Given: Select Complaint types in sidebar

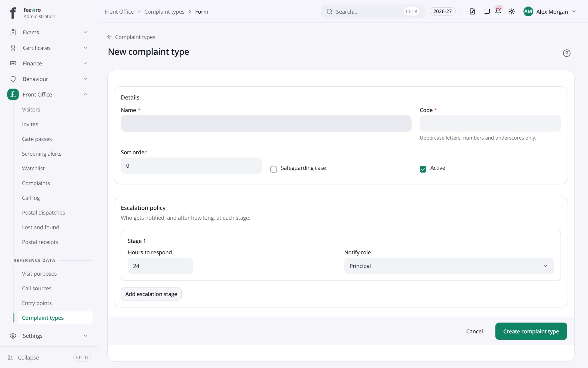Looking at the screenshot, I should (x=55, y=318).
